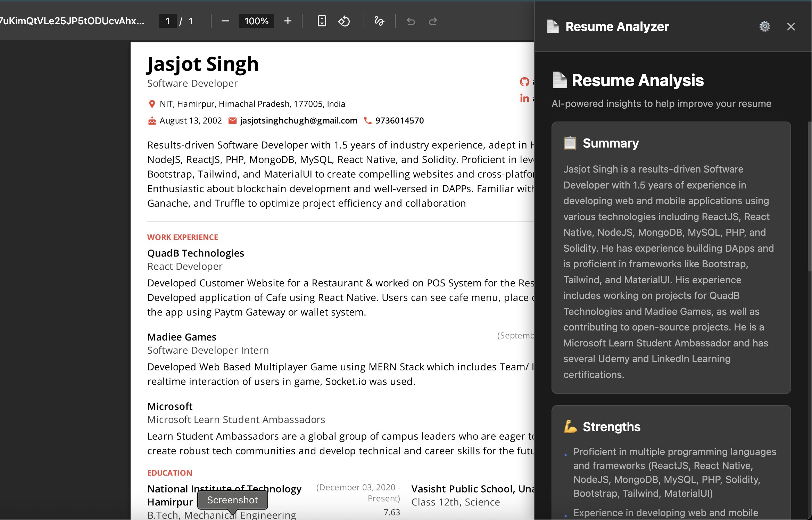This screenshot has height=520, width=812.
Task: Click the redo arrow in toolbar
Action: (x=433, y=22)
